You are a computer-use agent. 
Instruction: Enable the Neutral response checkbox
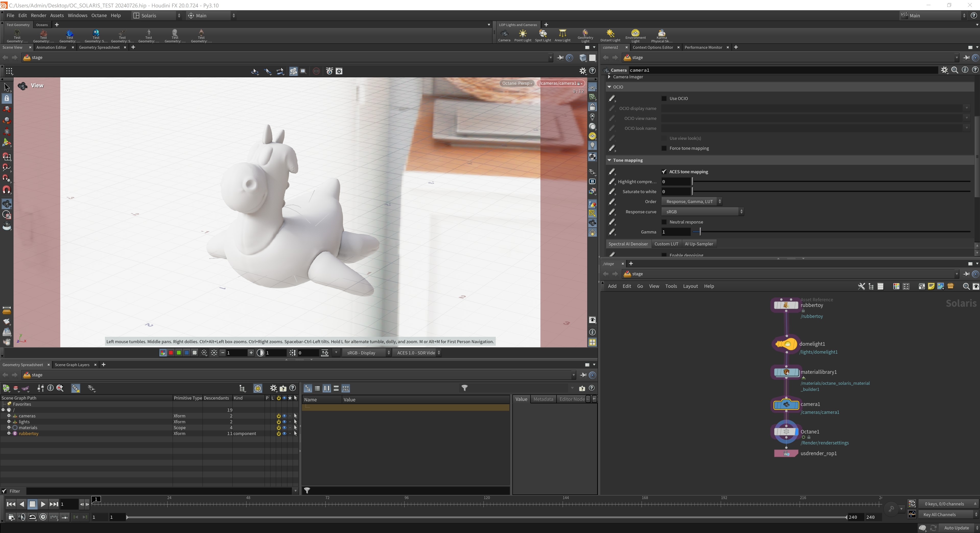coord(664,222)
